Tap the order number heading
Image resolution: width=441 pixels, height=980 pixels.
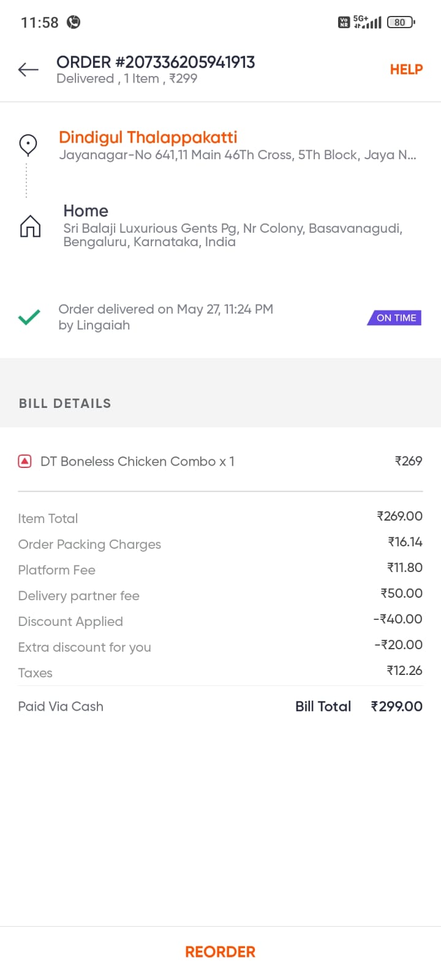coord(156,62)
